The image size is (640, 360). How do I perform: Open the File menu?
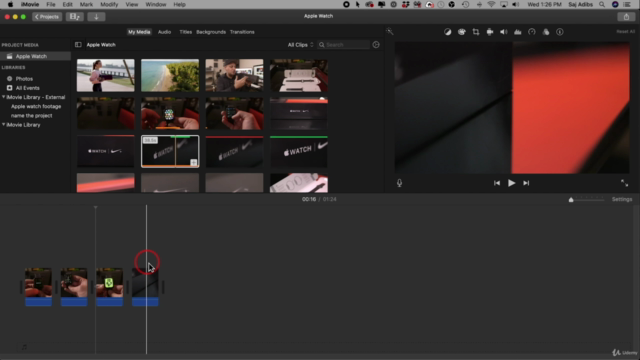point(51,4)
